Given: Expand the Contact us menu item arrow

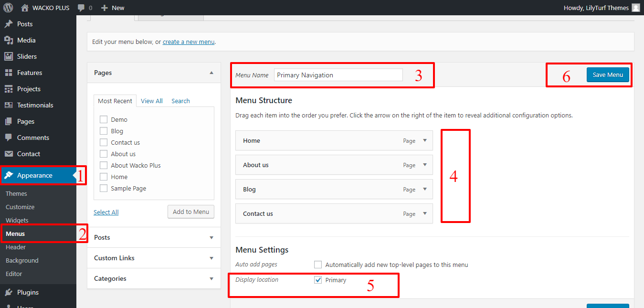Looking at the screenshot, I should [x=425, y=213].
